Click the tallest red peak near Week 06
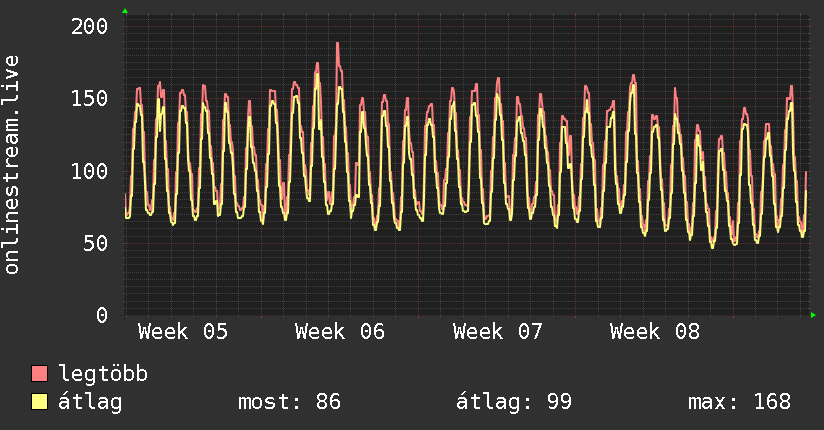This screenshot has height=430, width=824. [338, 45]
